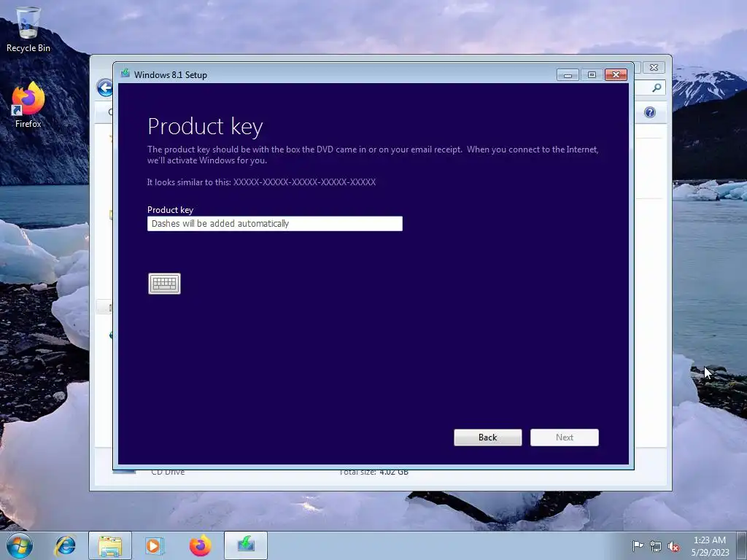Maximize the Windows 8.1 Setup window
This screenshot has height=560, width=747.
tap(592, 75)
